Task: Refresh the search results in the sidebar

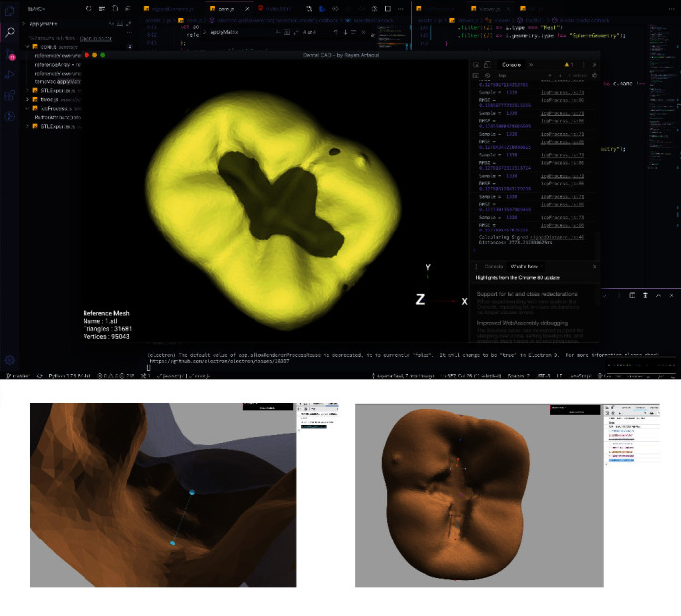Action: [x=88, y=9]
